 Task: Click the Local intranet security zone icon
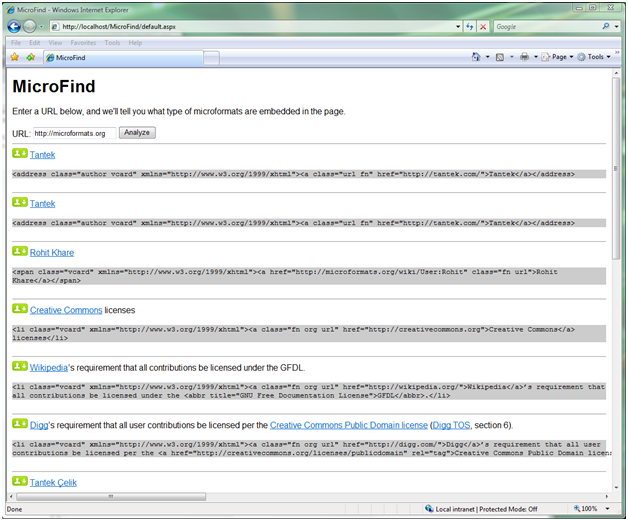429,509
